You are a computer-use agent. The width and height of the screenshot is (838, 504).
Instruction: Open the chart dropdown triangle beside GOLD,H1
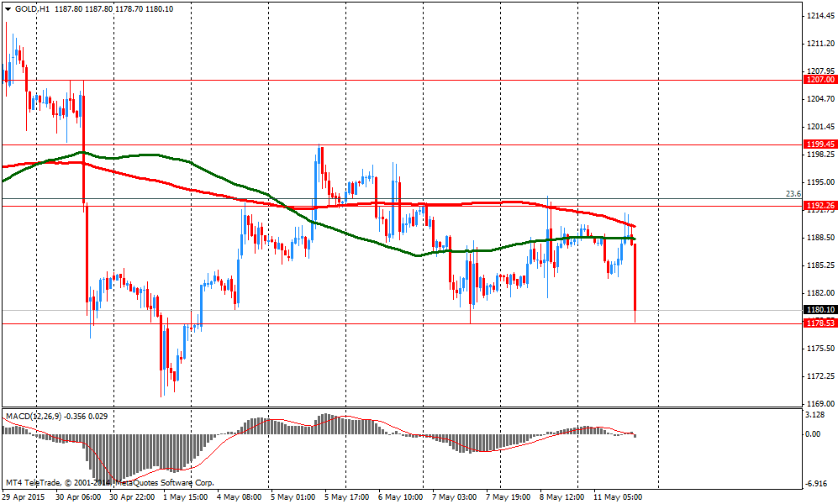[8, 9]
